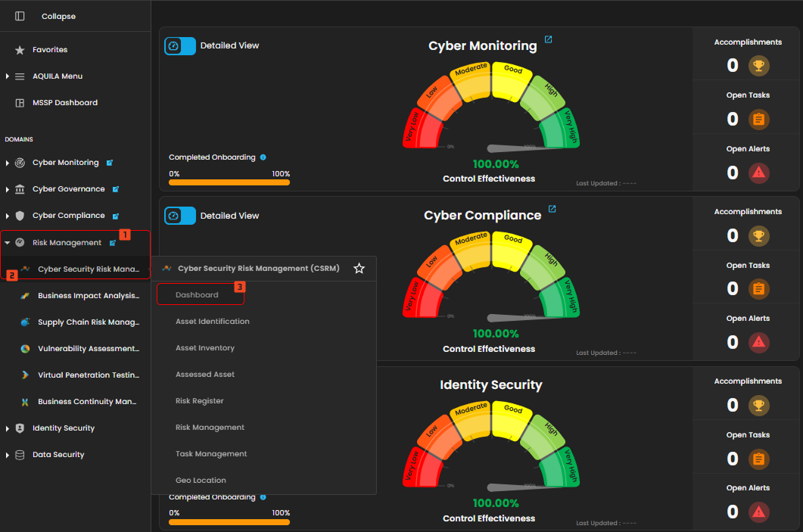Image resolution: width=803 pixels, height=532 pixels.
Task: Open Cyber Monitoring Open Tasks clipboard icon
Action: [758, 120]
